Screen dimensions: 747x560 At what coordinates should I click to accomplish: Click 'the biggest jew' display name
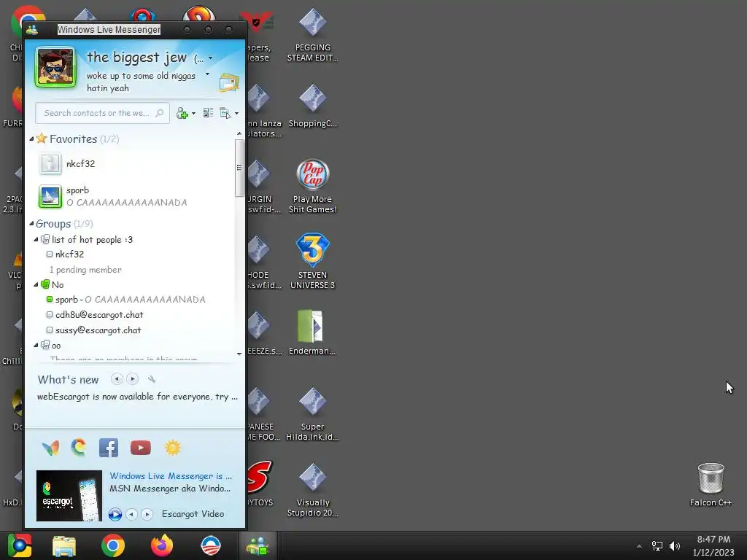pos(136,58)
